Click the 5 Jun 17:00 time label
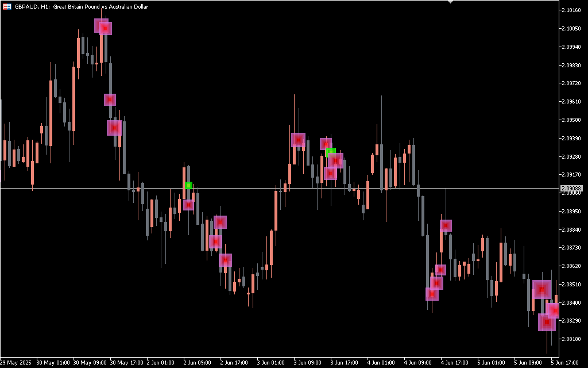This screenshot has width=588, height=368. click(563, 363)
